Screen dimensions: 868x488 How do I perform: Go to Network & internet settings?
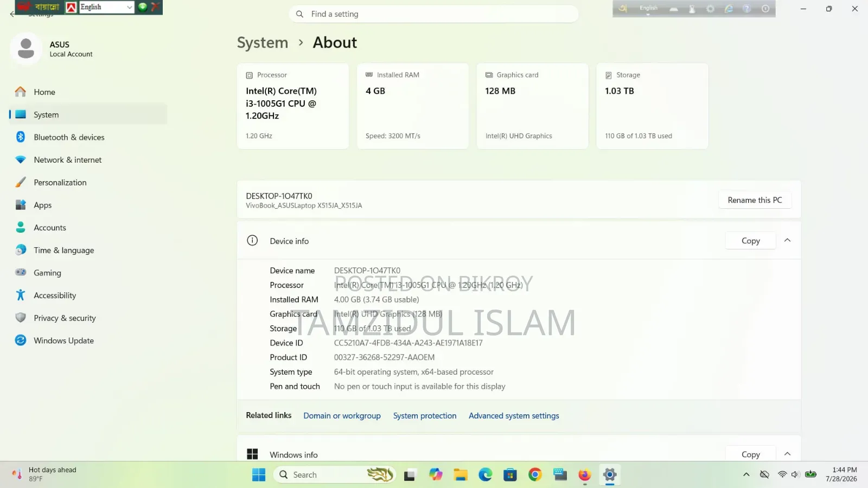tap(88, 160)
